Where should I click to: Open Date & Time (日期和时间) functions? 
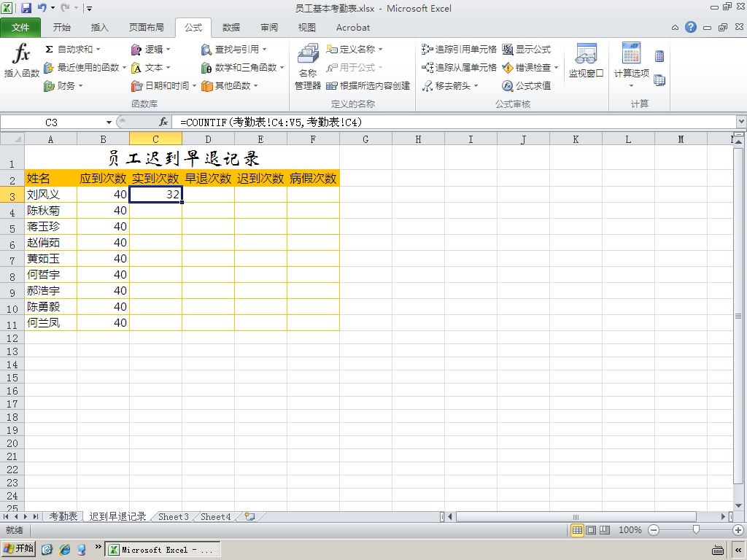pos(163,86)
